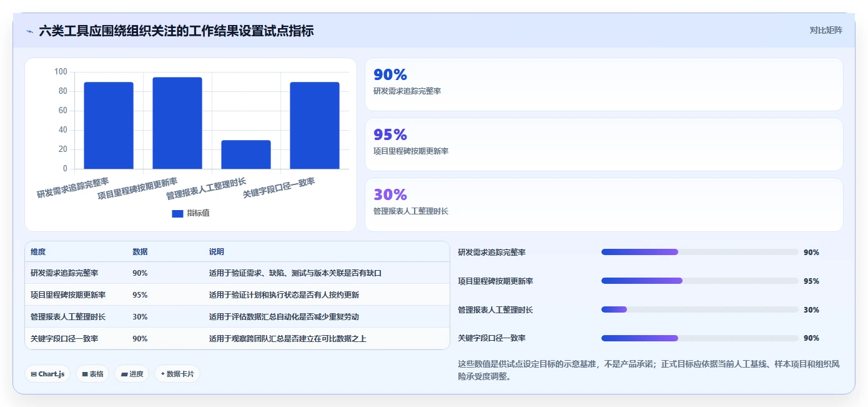
Task: Click the Chart.js tag chip
Action: pos(47,374)
